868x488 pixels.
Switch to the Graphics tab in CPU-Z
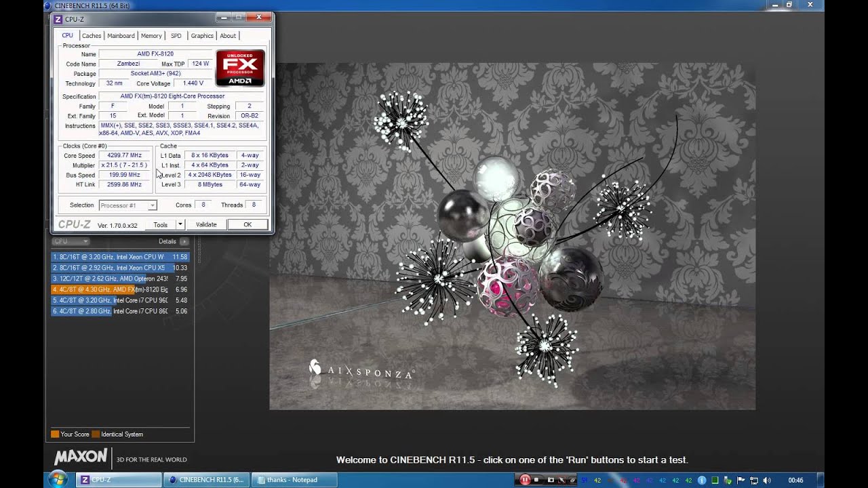point(202,36)
